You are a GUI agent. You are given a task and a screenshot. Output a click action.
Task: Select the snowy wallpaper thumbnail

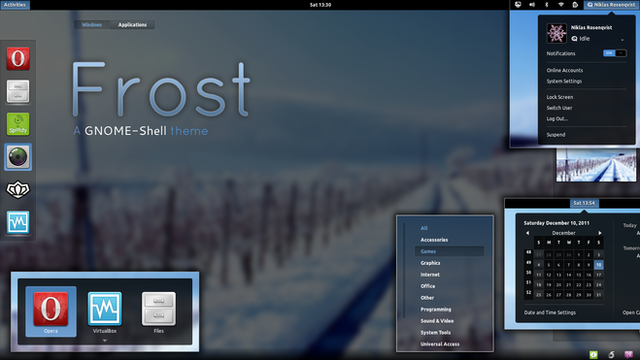click(x=596, y=165)
